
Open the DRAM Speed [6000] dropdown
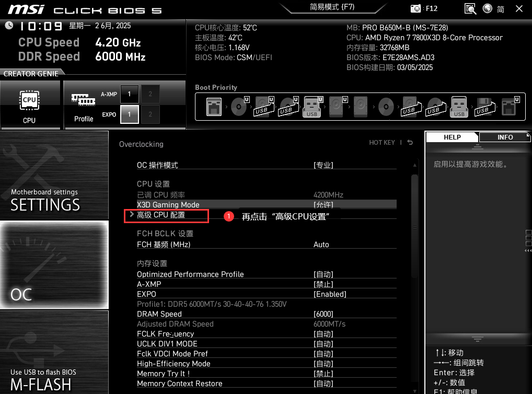point(323,314)
